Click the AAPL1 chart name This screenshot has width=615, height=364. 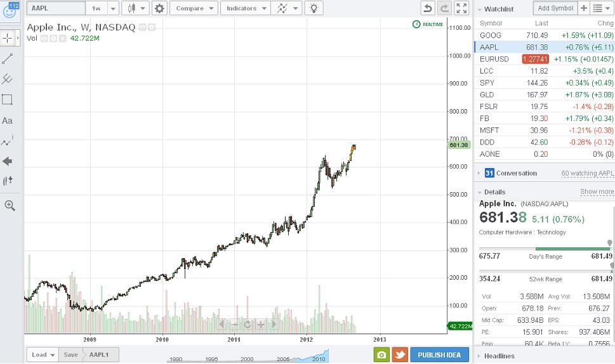coord(99,354)
